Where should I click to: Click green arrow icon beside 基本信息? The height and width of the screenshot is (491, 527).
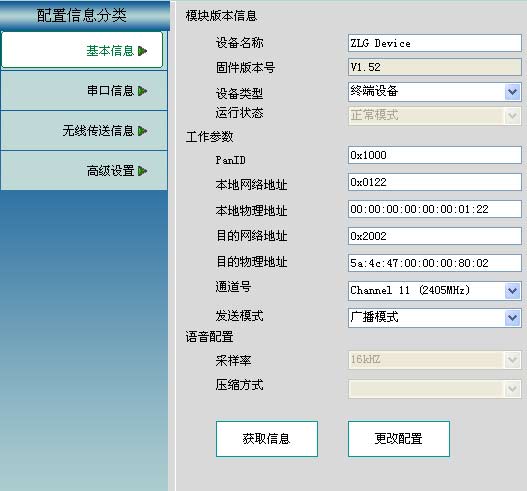[x=143, y=51]
